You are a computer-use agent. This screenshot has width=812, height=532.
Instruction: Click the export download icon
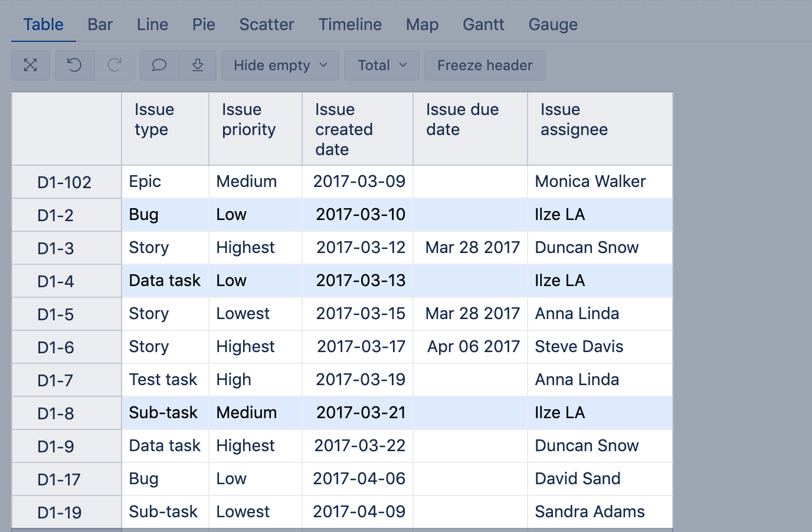tap(198, 65)
